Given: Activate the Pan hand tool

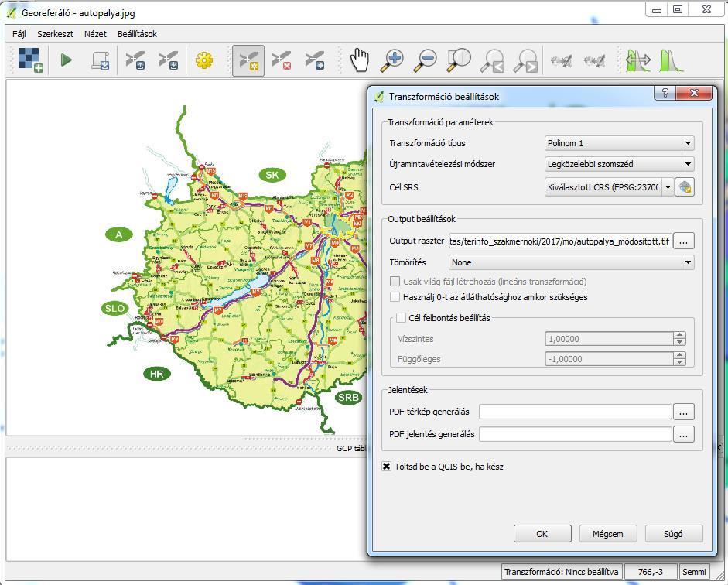Looking at the screenshot, I should pos(359,60).
